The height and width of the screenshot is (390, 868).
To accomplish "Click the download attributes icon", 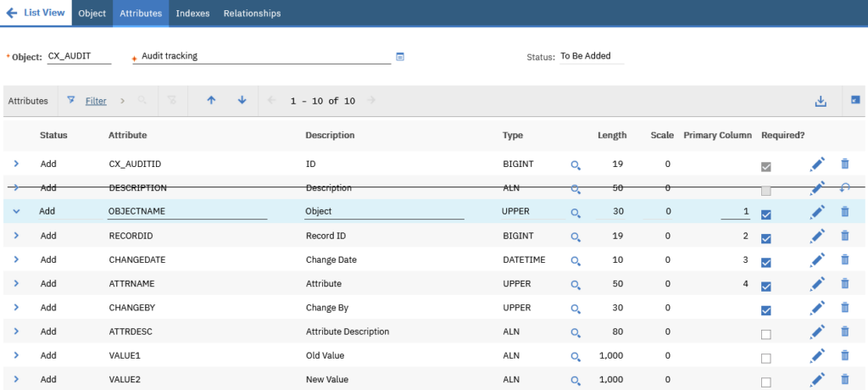I will point(821,101).
